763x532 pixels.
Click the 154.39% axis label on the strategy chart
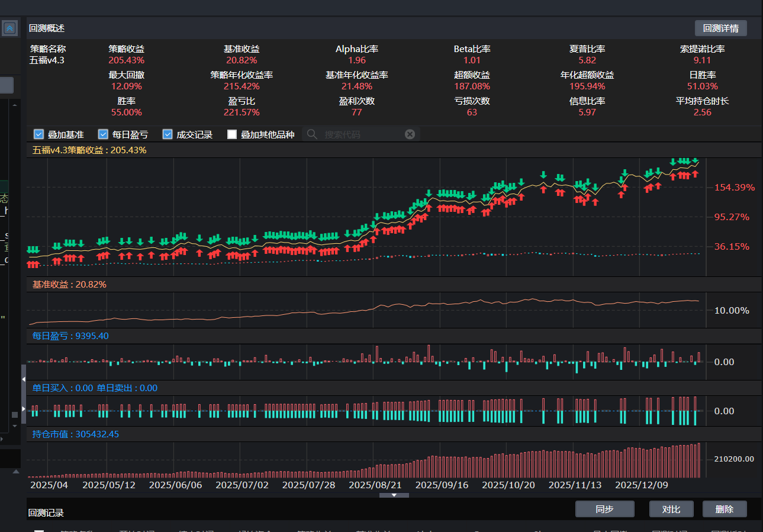coord(735,187)
